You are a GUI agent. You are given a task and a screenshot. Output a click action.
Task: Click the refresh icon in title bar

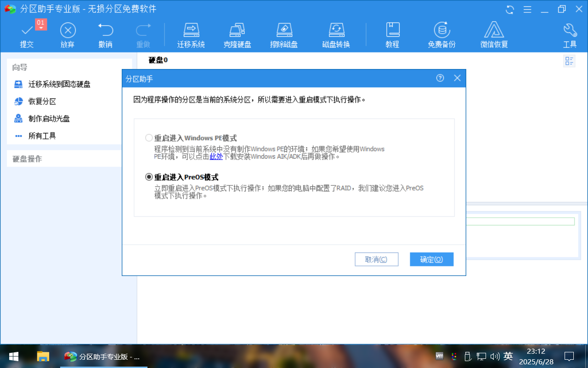coord(510,9)
